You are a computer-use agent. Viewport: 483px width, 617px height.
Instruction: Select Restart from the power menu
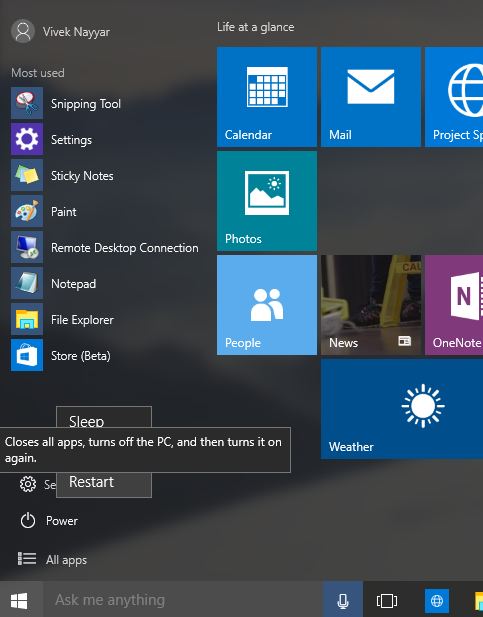(104, 484)
